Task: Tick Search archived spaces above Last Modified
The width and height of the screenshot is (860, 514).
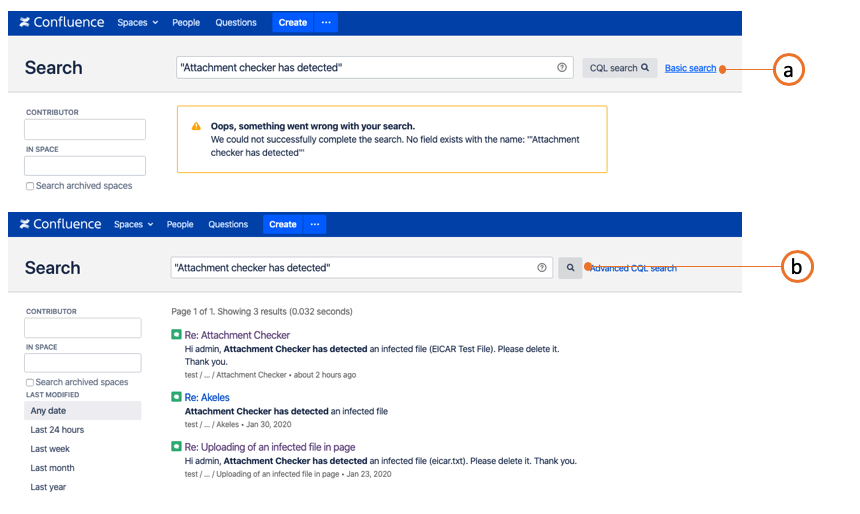Action: coord(30,382)
